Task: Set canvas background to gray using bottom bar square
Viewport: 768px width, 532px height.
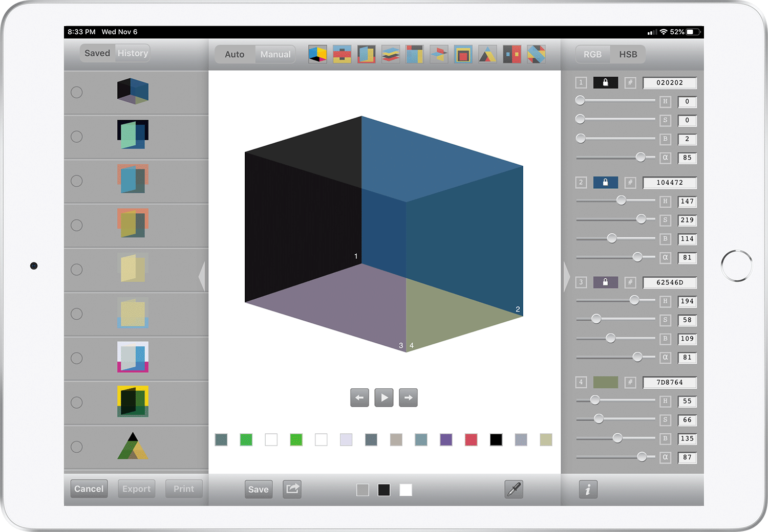Action: pos(362,489)
